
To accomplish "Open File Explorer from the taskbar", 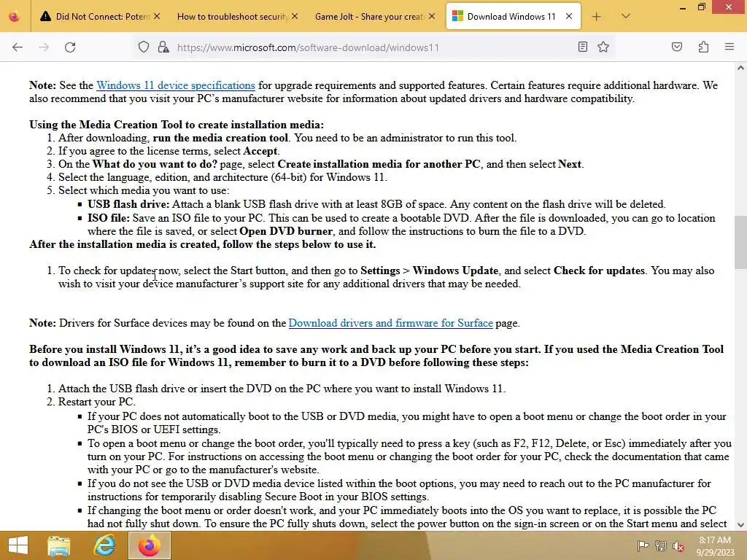I will pyautogui.click(x=59, y=545).
